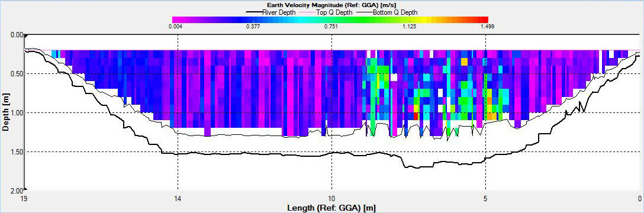Click the 1.499 color scale value
644x213 pixels.
(x=488, y=27)
